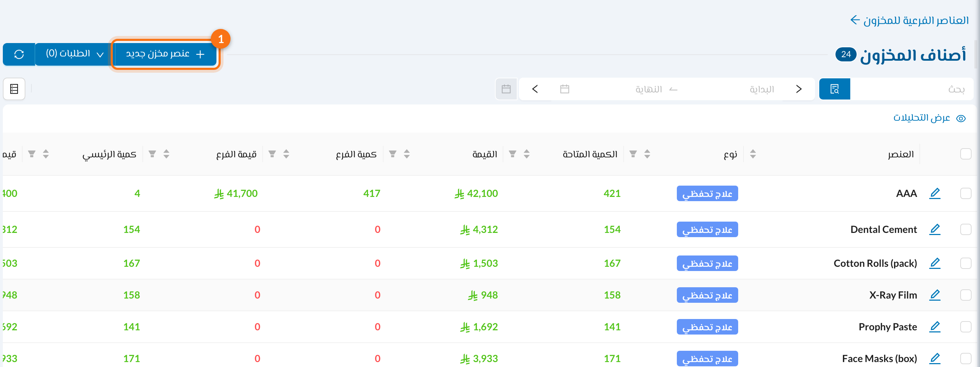Check the X-Ray Film row checkbox
The image size is (980, 367).
tap(966, 295)
